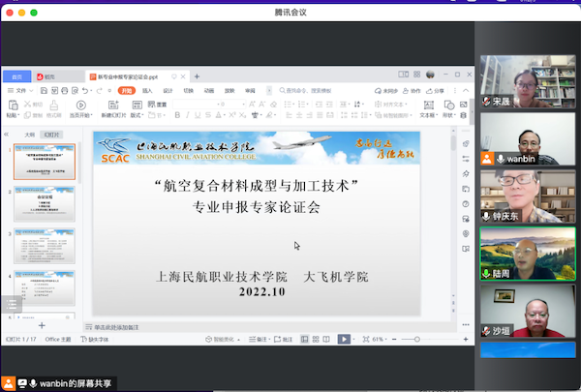Click the 智能美化 (Smart Beautify) button
The height and width of the screenshot is (392, 581).
(223, 339)
